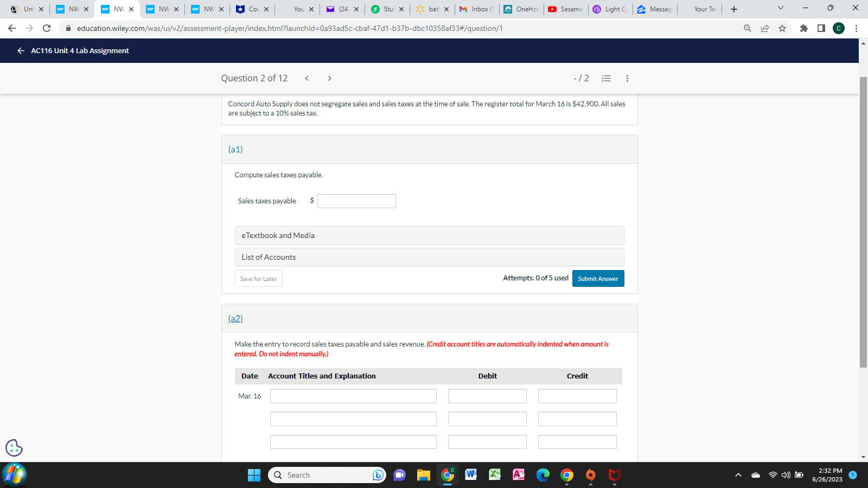Screen dimensions: 868x488
Task: Open Microsoft Word from the taskbar
Action: (x=470, y=474)
